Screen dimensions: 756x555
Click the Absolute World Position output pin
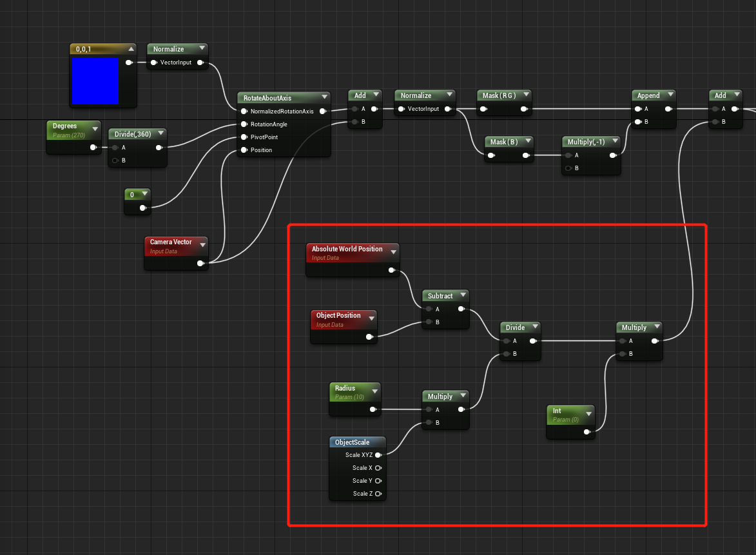pyautogui.click(x=392, y=270)
